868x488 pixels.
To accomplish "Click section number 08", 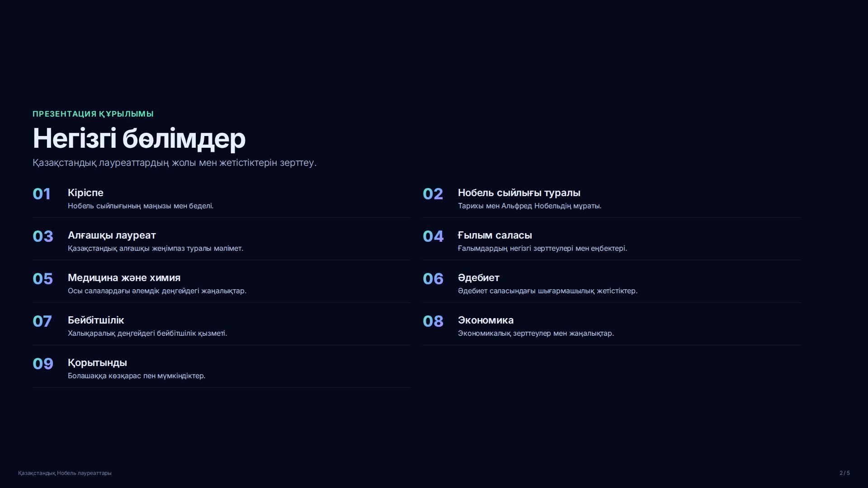I will [433, 321].
